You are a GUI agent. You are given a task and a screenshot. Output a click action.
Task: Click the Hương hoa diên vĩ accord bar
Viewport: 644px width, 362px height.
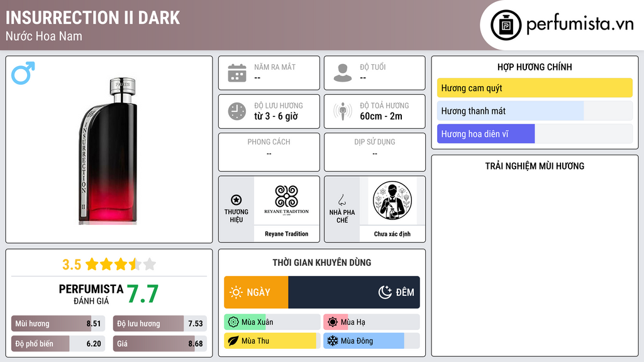pos(535,134)
